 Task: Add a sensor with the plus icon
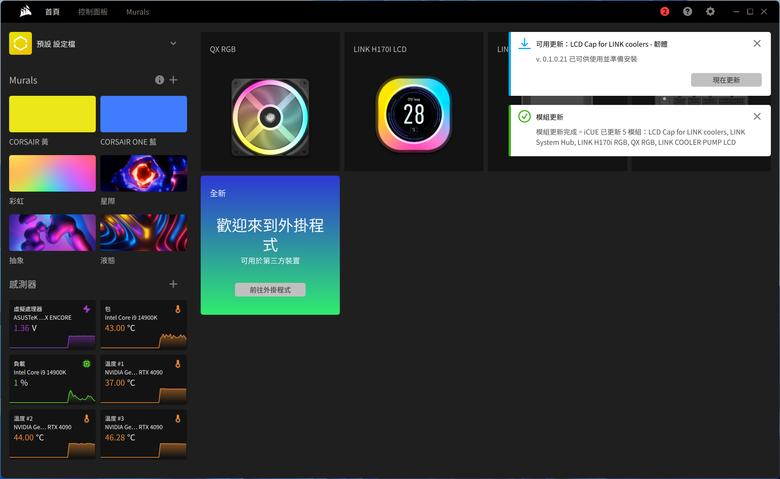coord(173,284)
